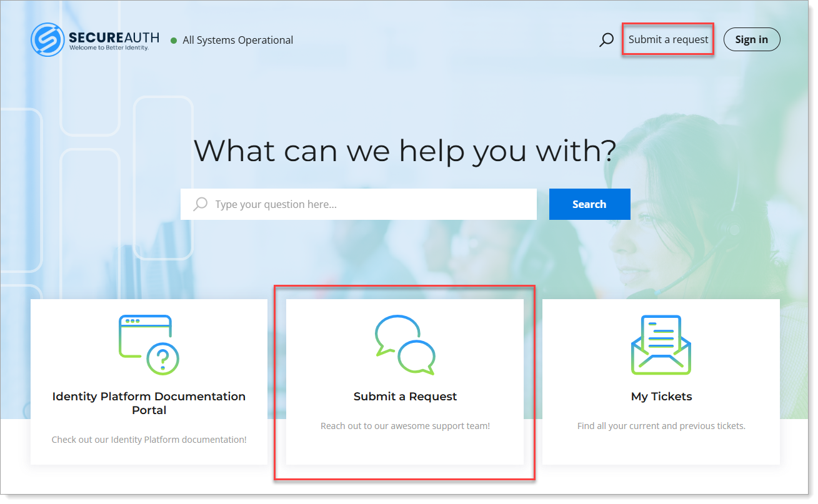Viewport: 818px width, 504px height.
Task: Click 'Find all your current and previous tickets.'
Action: click(x=661, y=426)
